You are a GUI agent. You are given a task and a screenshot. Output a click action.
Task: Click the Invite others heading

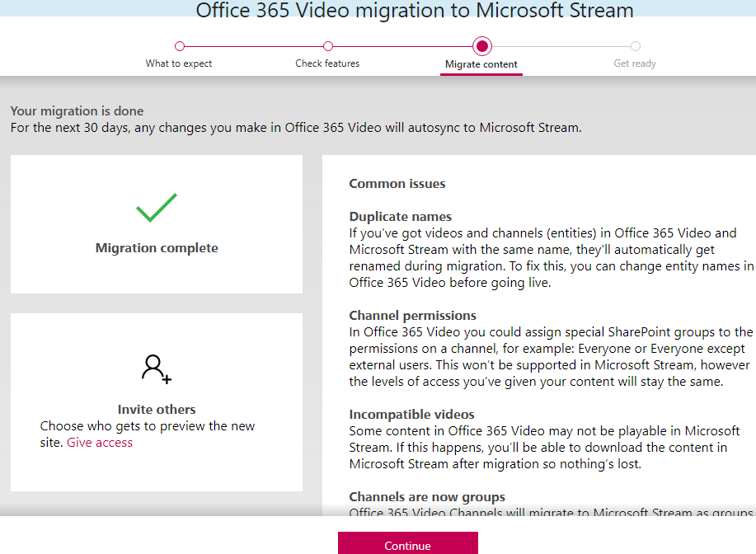[x=157, y=410]
